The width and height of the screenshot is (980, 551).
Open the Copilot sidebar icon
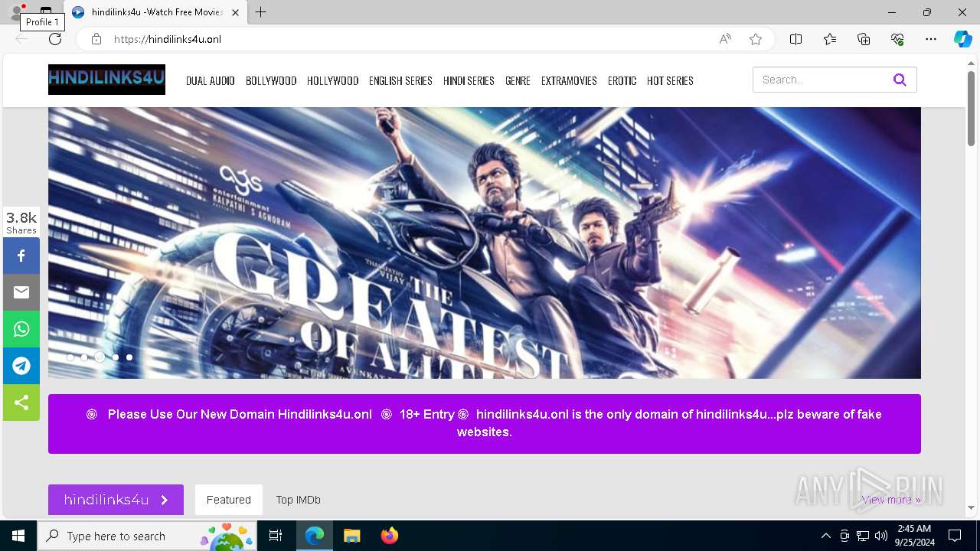(962, 39)
